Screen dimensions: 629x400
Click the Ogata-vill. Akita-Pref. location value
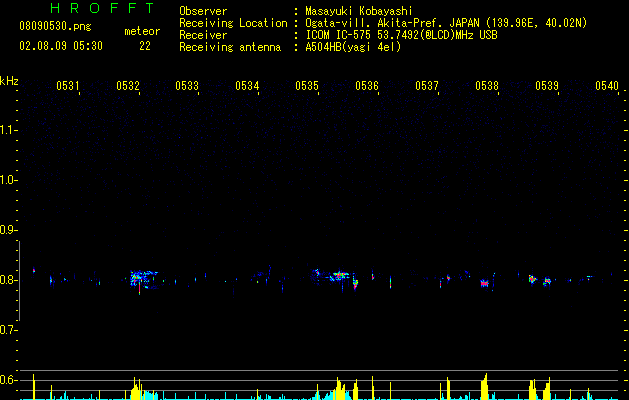click(446, 23)
